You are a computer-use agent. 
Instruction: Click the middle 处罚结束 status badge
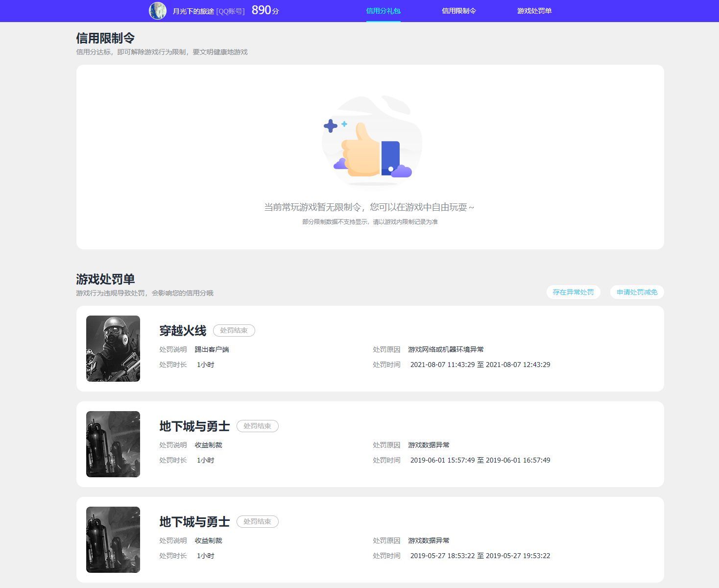point(258,426)
